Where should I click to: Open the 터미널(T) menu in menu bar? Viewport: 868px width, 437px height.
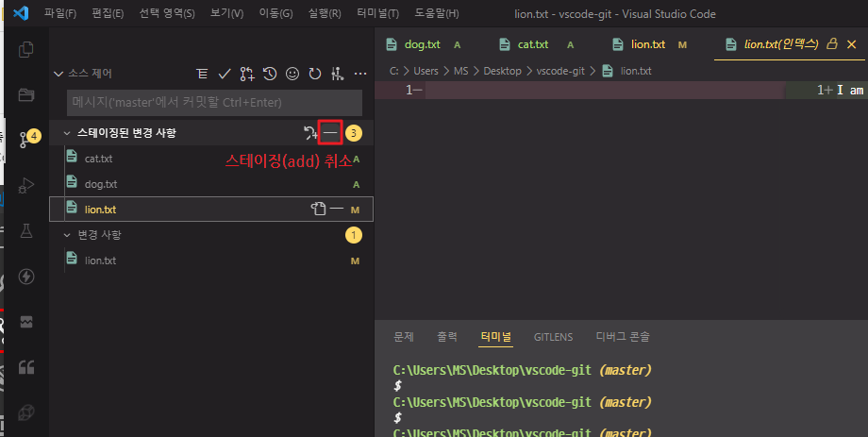[377, 13]
